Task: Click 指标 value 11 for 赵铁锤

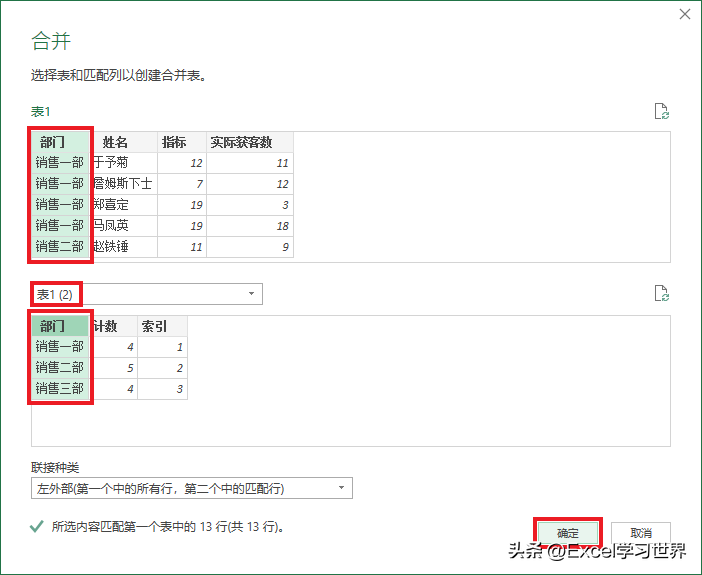Action: click(x=182, y=247)
